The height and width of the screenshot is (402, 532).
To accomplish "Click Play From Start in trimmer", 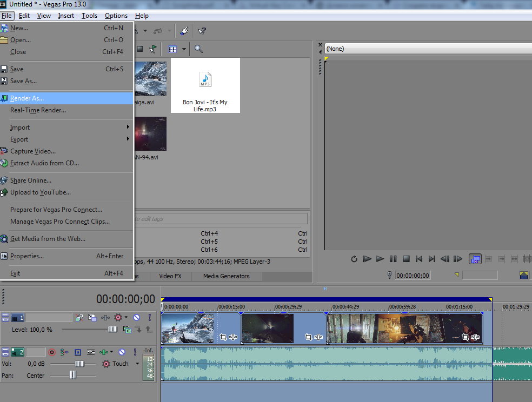I will tap(367, 259).
